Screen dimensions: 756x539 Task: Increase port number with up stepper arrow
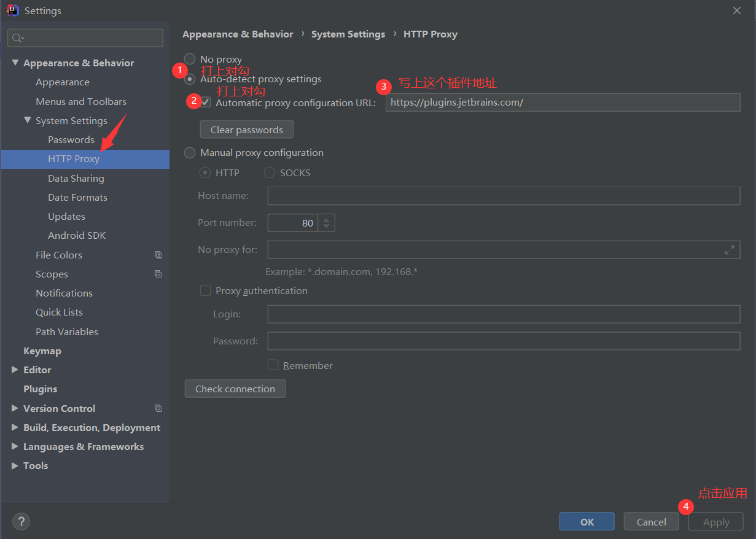click(326, 219)
